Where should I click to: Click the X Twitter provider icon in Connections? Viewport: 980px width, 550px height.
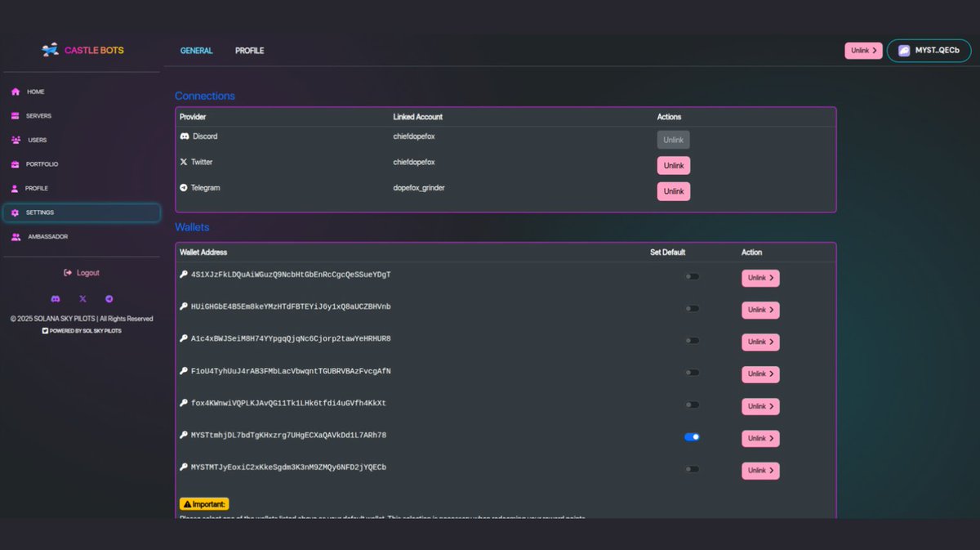click(184, 162)
